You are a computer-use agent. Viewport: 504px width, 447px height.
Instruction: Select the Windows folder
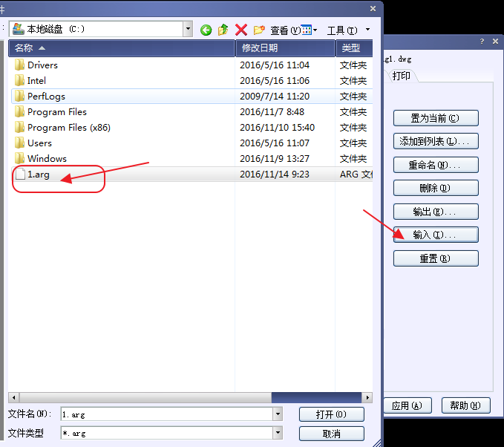47,159
